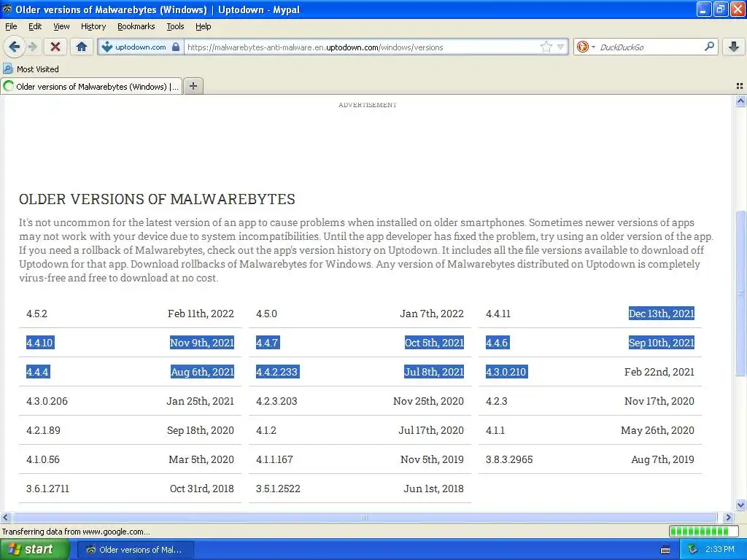Open version 3.5.1.2522 link
The image size is (747, 560).
pyautogui.click(x=278, y=489)
